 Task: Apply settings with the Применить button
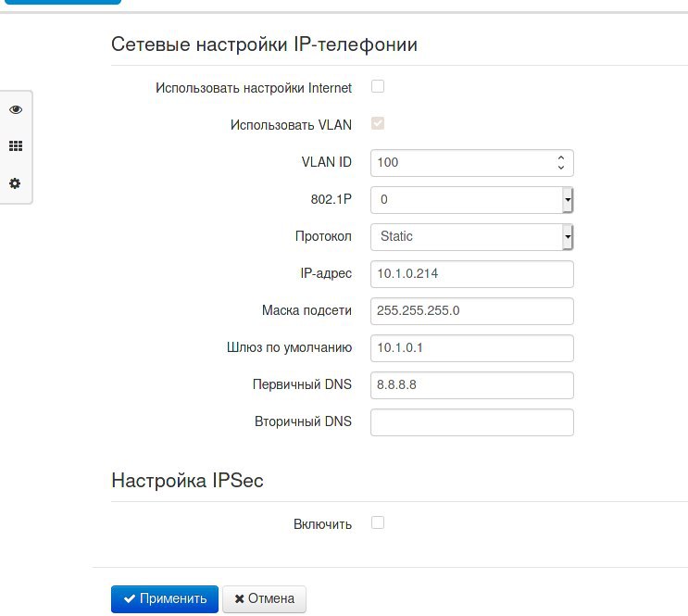165,599
